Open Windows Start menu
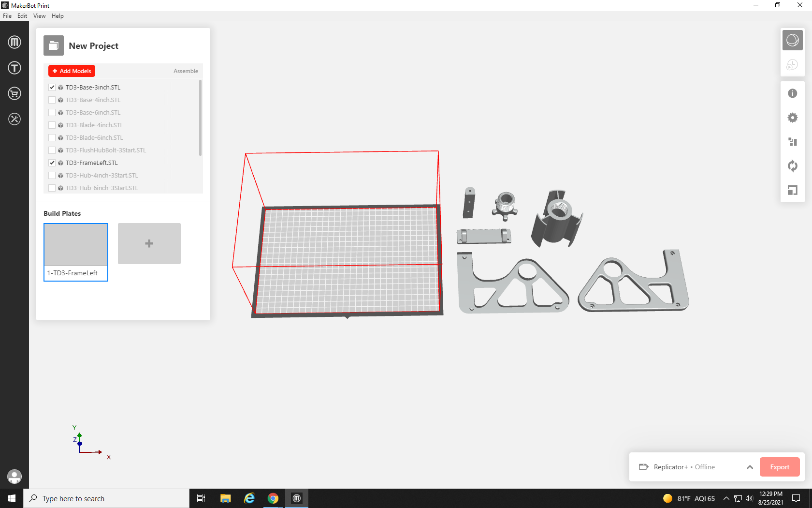The width and height of the screenshot is (812, 508). click(12, 498)
